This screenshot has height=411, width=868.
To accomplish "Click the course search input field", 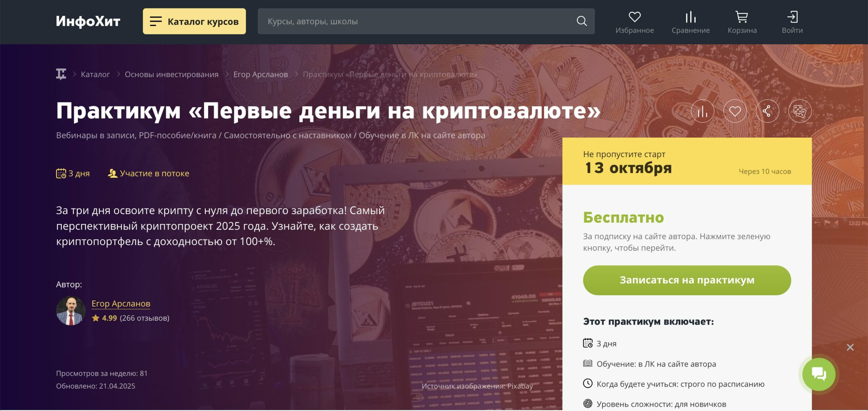I will [417, 21].
